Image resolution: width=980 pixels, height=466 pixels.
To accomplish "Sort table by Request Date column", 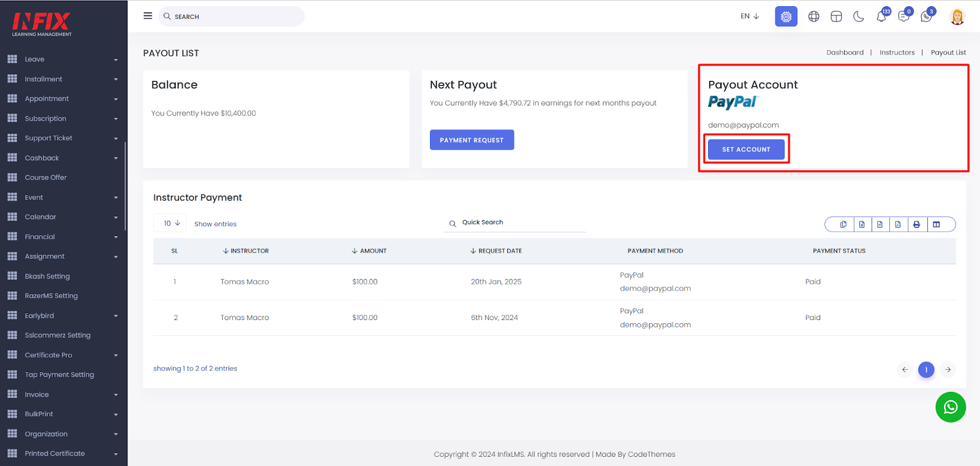I will pyautogui.click(x=496, y=251).
